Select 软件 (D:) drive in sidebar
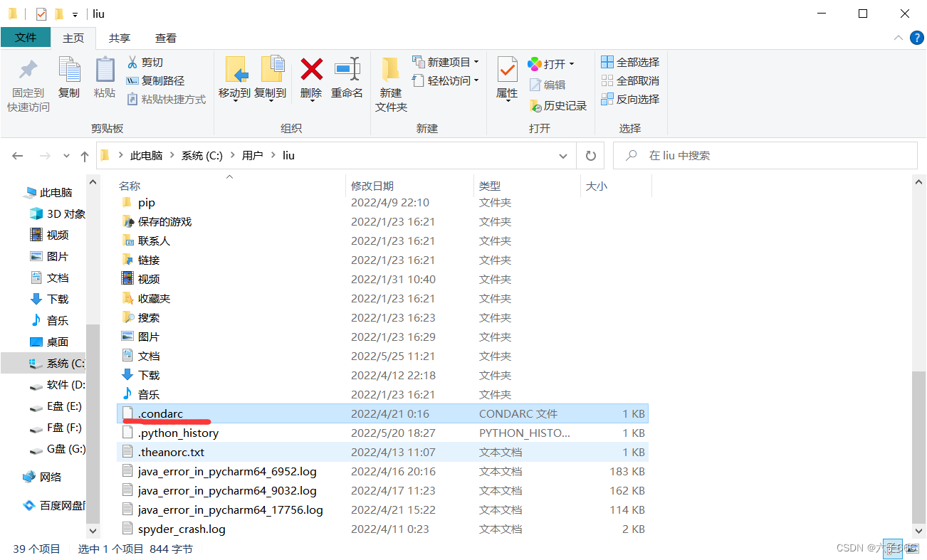This screenshot has height=560, width=927. pyautogui.click(x=57, y=384)
